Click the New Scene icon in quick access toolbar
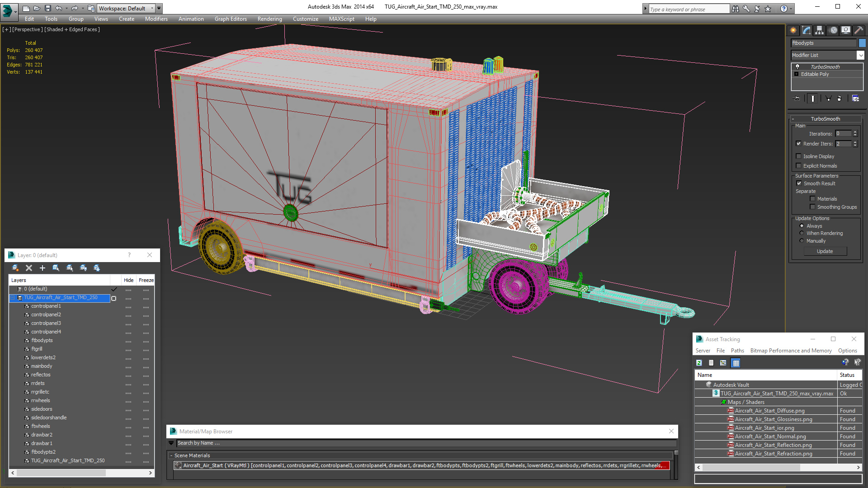 pos(26,8)
